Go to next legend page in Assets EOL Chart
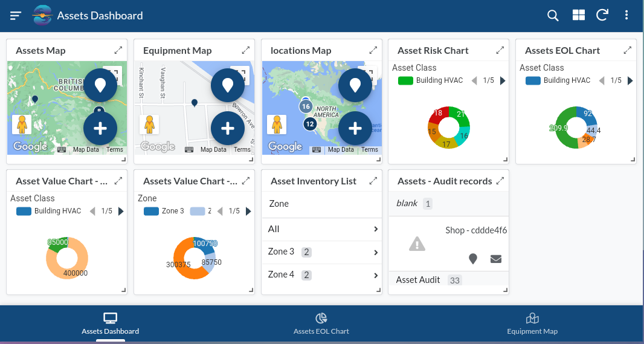The height and width of the screenshot is (344, 644). point(630,80)
